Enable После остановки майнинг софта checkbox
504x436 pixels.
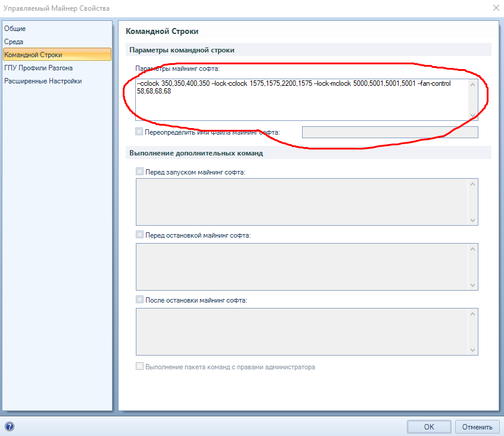(x=139, y=300)
